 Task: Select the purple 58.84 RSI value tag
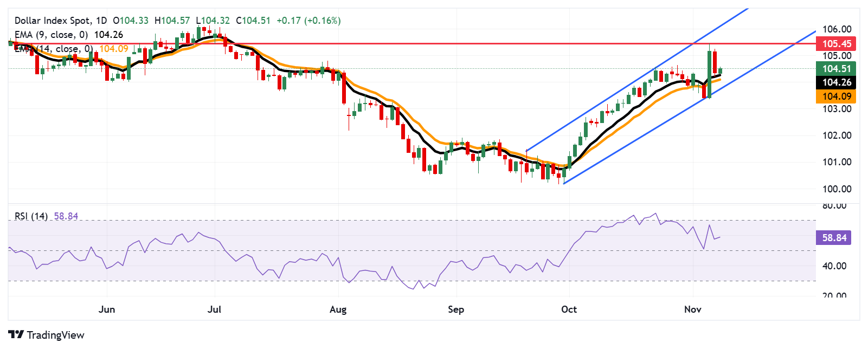click(x=833, y=238)
